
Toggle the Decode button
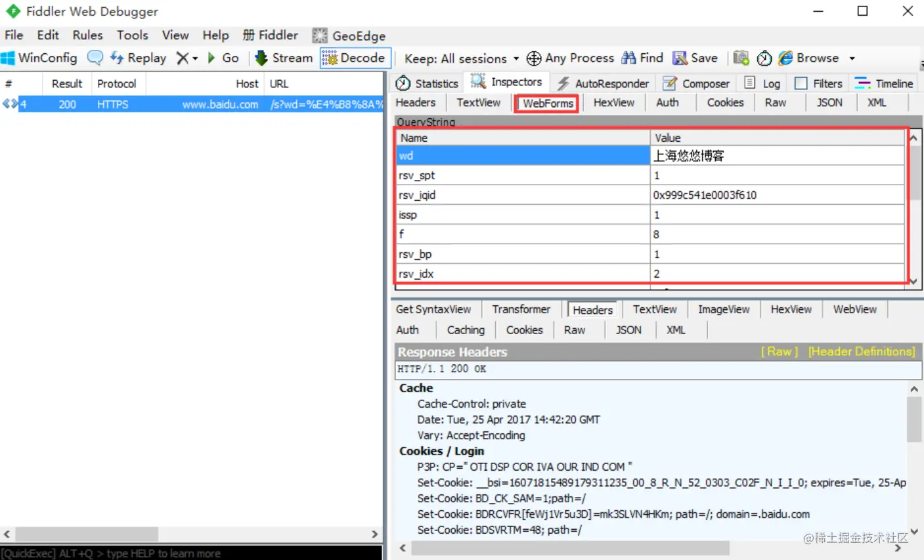tap(355, 58)
